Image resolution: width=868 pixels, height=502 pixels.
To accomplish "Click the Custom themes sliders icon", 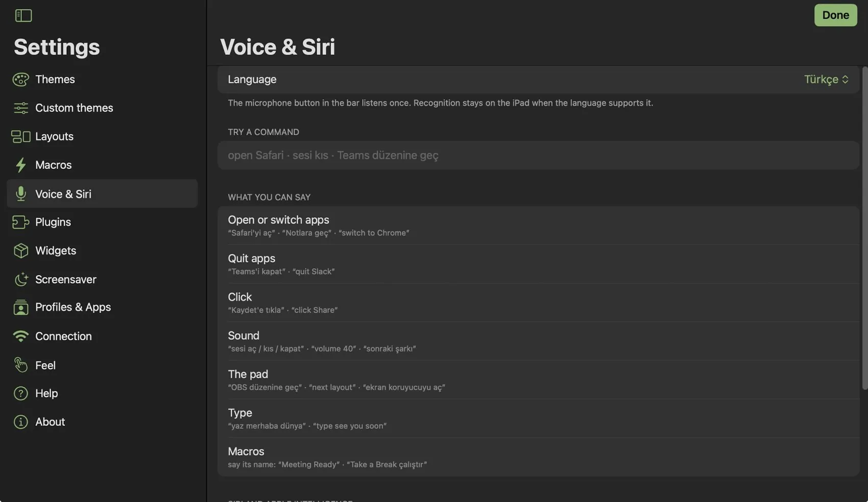I will [20, 108].
